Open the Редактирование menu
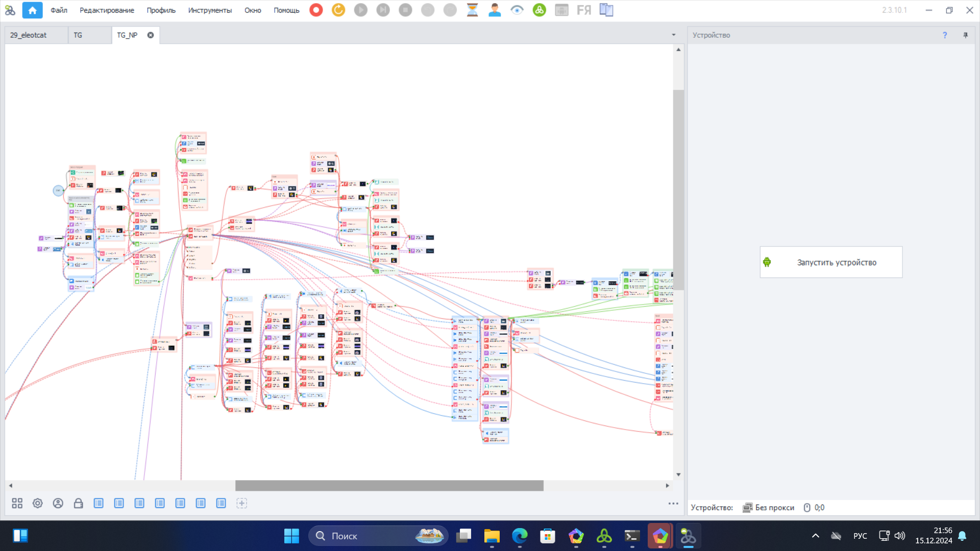Viewport: 980px width, 551px height. click(x=107, y=10)
